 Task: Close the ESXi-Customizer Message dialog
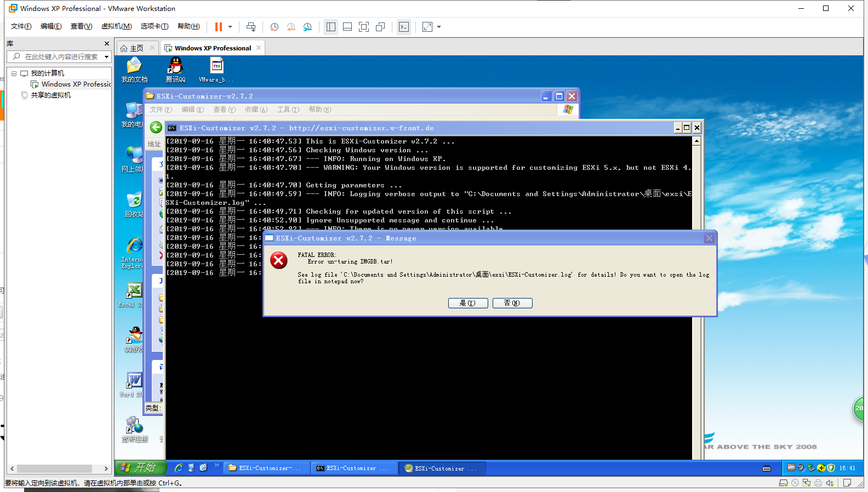[709, 238]
